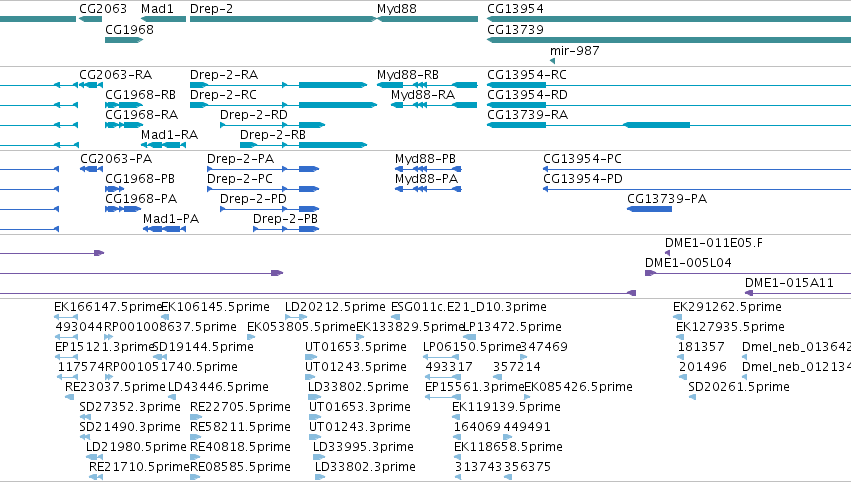Viewport: 851px width, 482px height.
Task: Select the DME1-011E05.F clone label
Action: pyautogui.click(x=714, y=243)
